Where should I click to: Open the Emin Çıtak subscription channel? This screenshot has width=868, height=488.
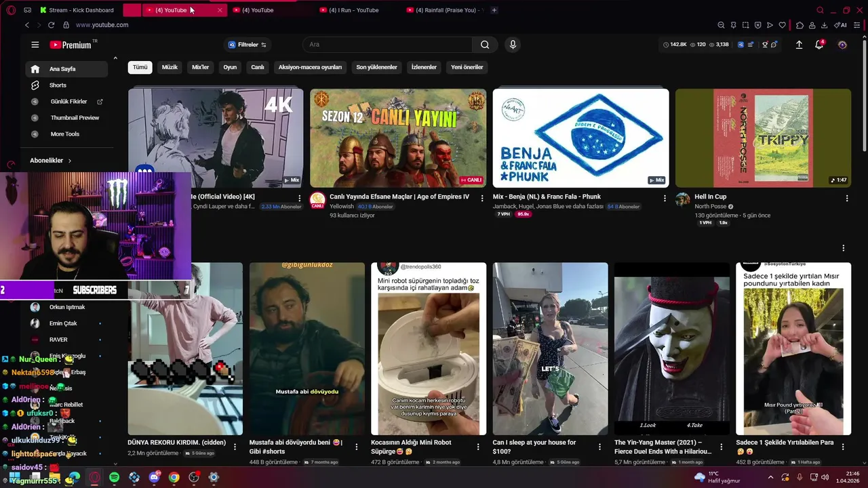[66, 323]
